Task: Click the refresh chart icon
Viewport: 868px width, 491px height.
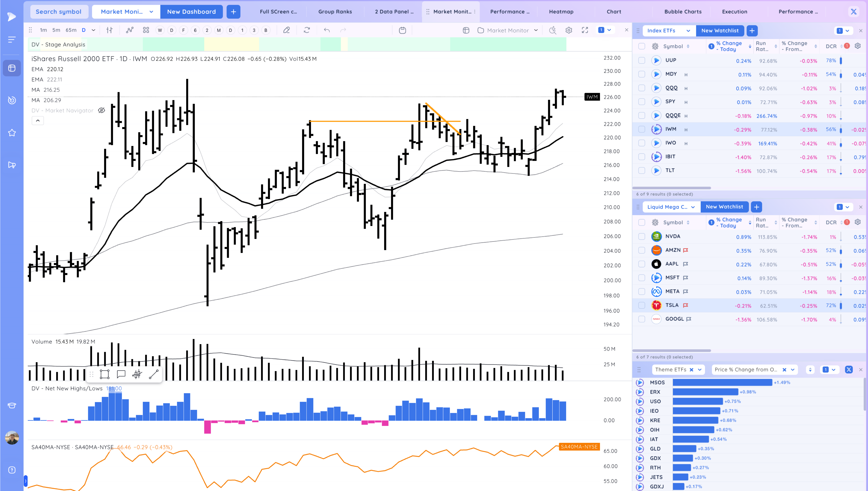Action: (x=307, y=30)
